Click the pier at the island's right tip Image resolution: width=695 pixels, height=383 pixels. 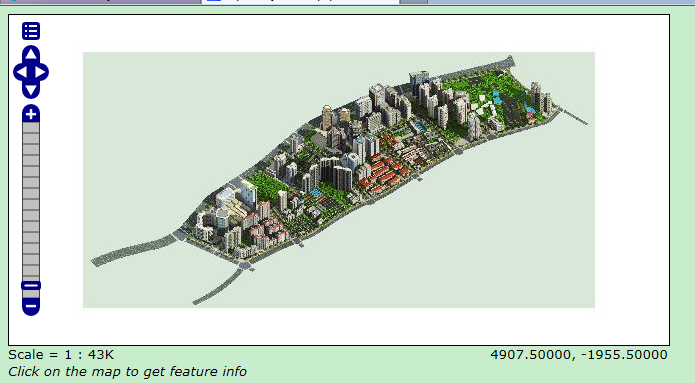574,117
